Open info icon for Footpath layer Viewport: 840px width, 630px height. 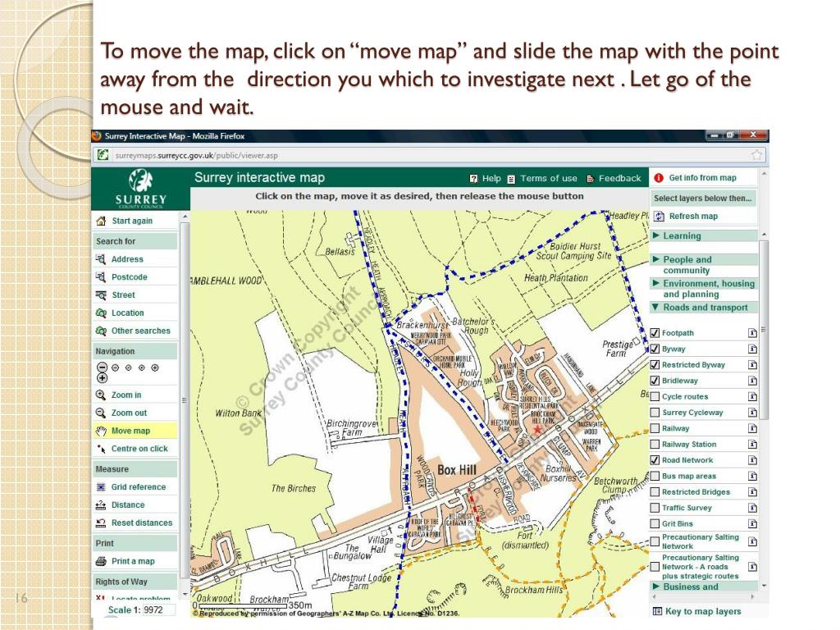[x=753, y=333]
